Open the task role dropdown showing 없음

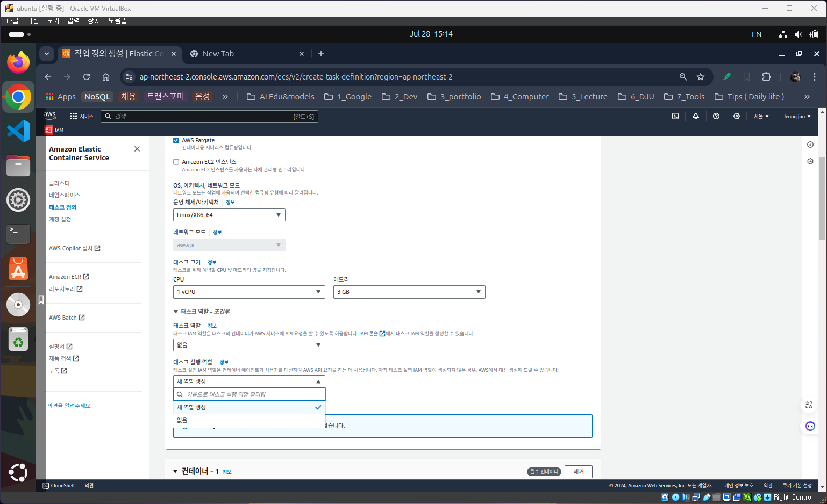(x=249, y=345)
